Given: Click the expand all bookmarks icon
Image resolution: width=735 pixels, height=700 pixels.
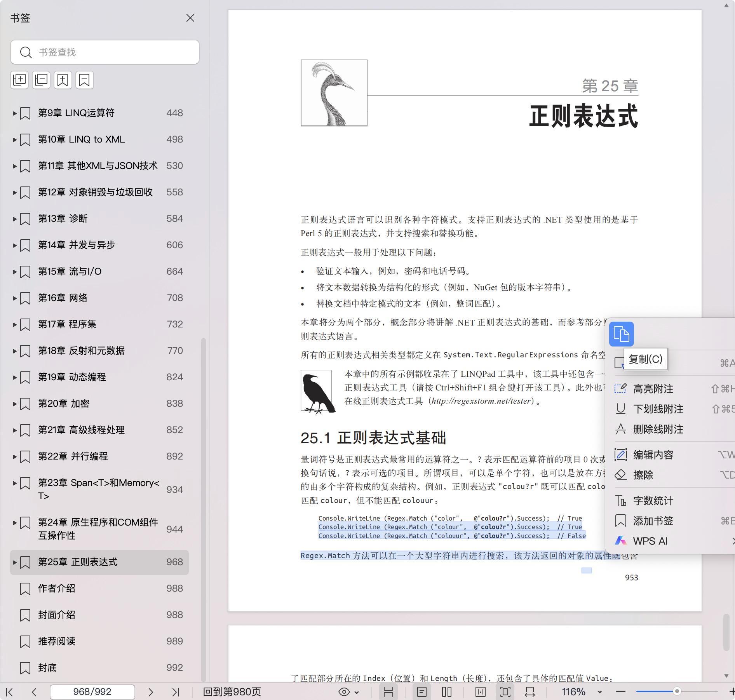Looking at the screenshot, I should pyautogui.click(x=19, y=80).
